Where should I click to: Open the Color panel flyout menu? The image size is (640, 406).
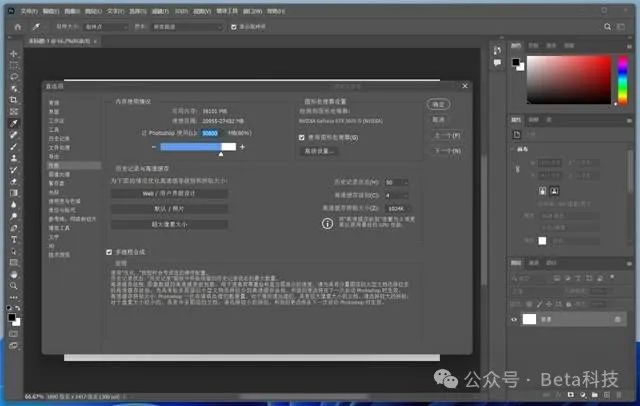pos(629,47)
